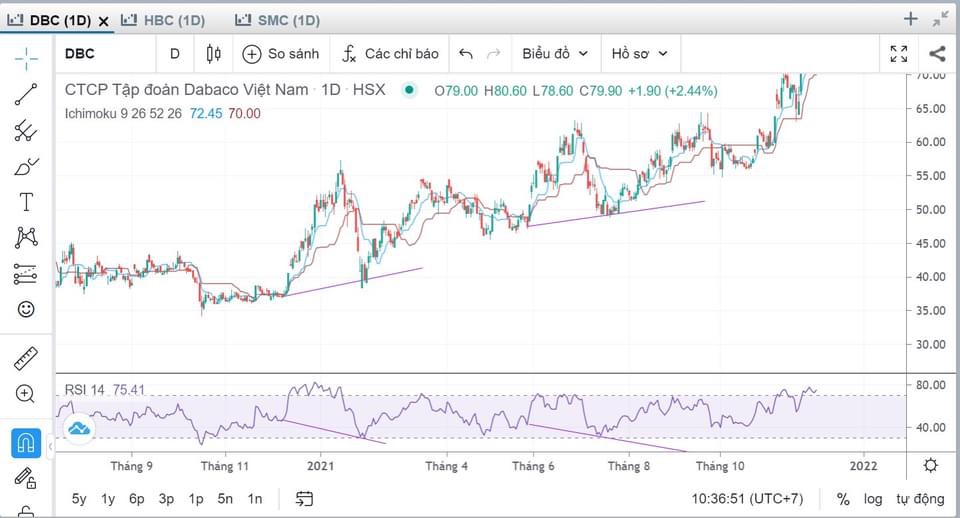
Task: Select the ruler measure tool
Action: click(26, 359)
